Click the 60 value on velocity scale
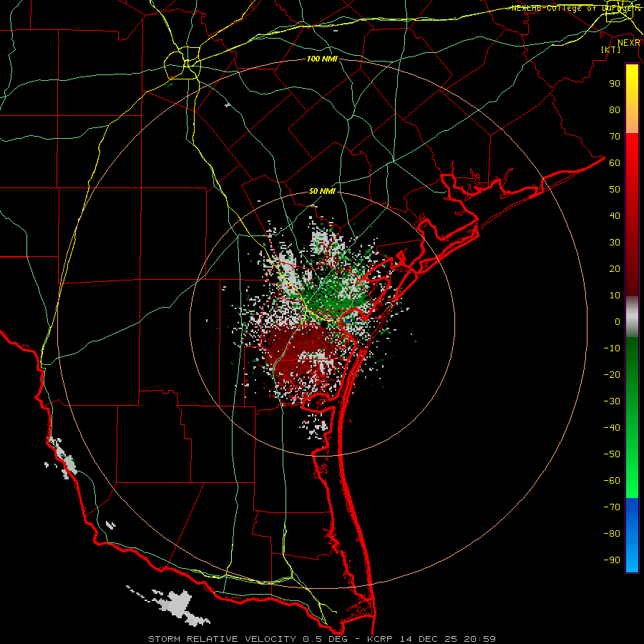 point(615,163)
